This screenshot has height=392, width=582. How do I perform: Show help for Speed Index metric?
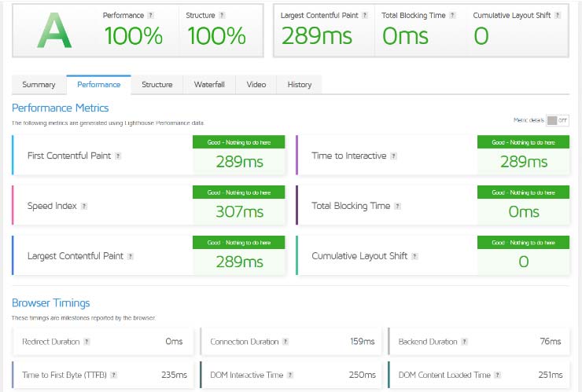(x=84, y=206)
